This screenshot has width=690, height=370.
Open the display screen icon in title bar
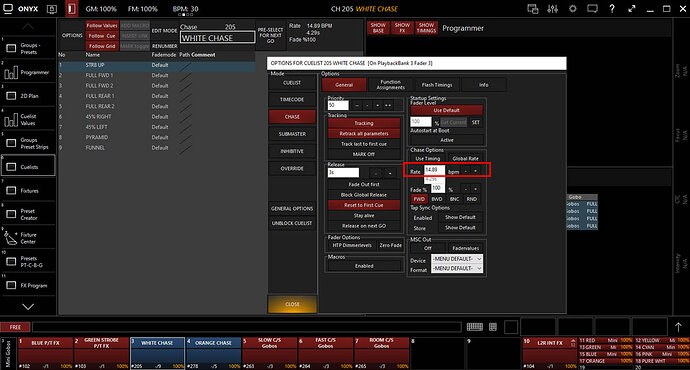(592, 9)
